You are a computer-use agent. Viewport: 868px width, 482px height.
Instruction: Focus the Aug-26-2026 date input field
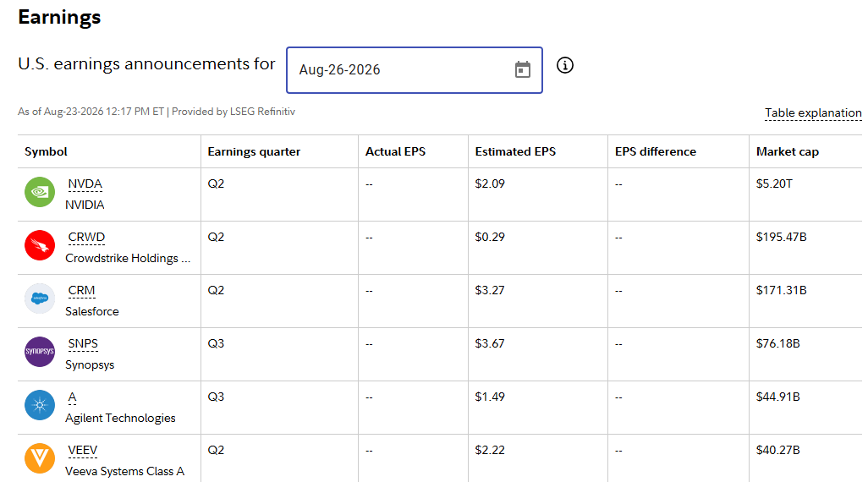click(414, 70)
